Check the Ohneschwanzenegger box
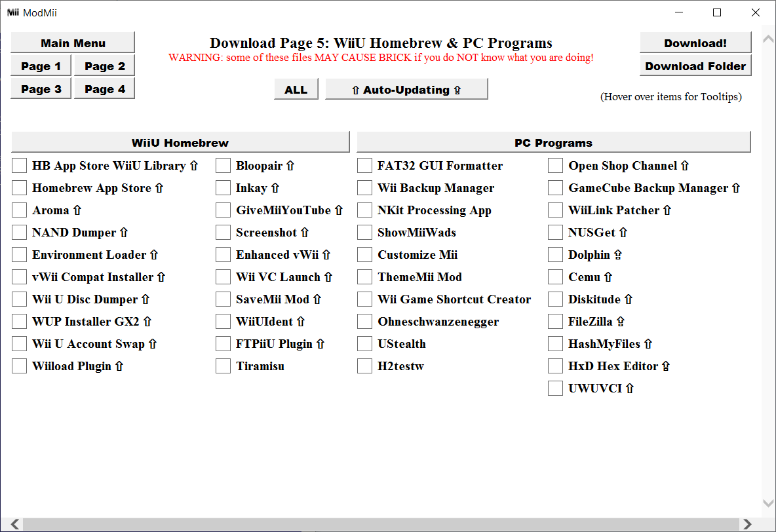 [365, 322]
